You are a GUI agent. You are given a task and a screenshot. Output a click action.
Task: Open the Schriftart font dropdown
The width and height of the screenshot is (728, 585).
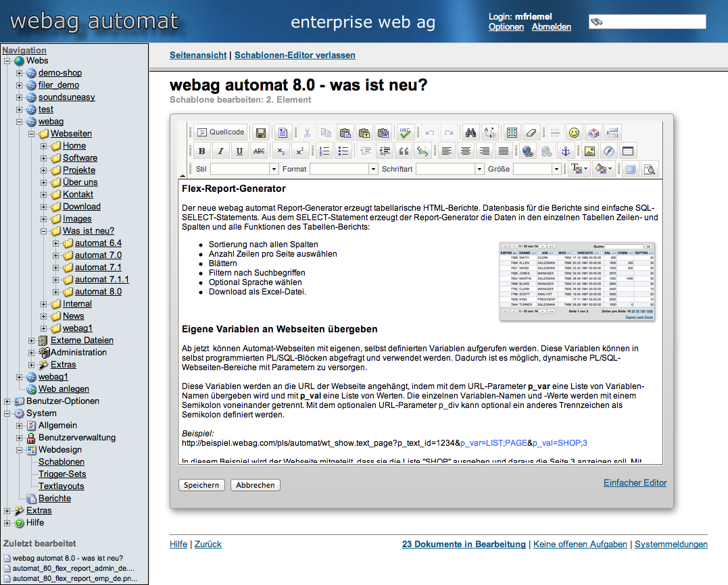click(450, 169)
